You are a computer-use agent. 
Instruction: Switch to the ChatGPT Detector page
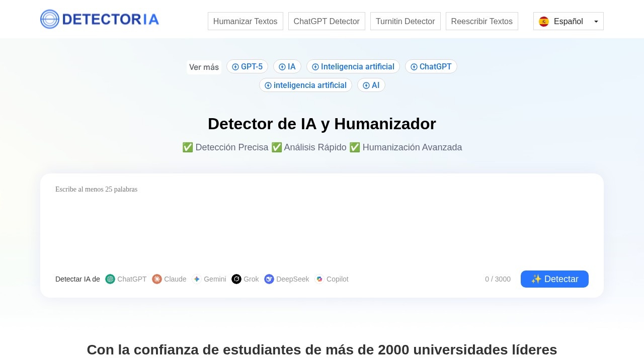(327, 21)
